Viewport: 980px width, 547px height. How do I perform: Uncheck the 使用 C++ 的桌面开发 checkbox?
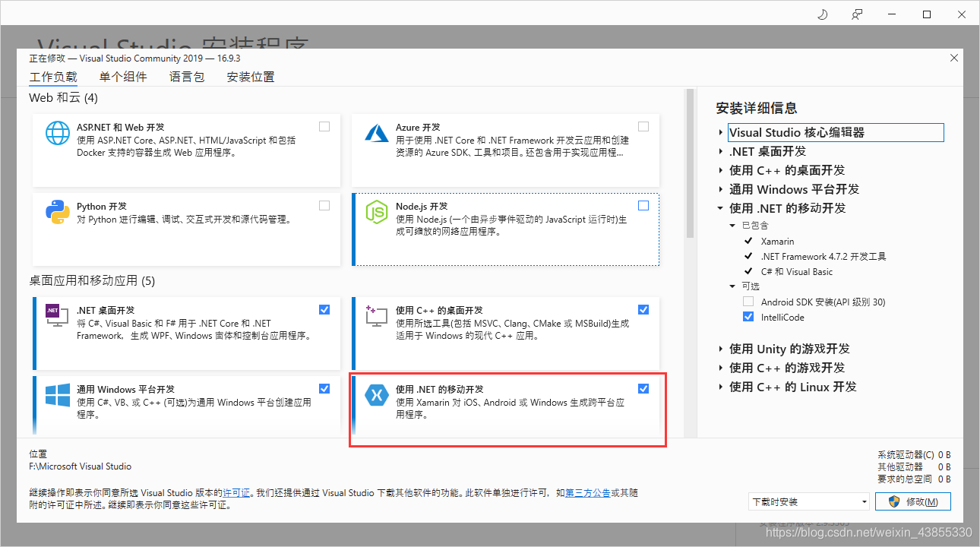(x=643, y=309)
